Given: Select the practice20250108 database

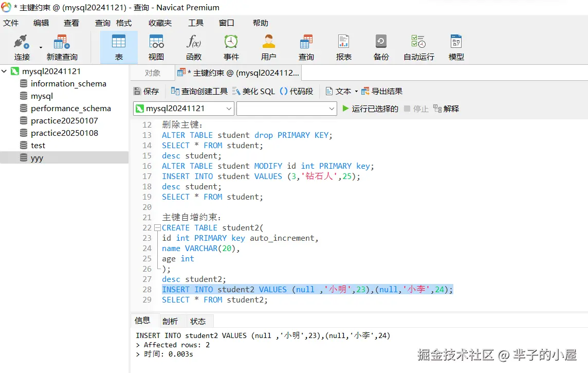Looking at the screenshot, I should pos(64,133).
